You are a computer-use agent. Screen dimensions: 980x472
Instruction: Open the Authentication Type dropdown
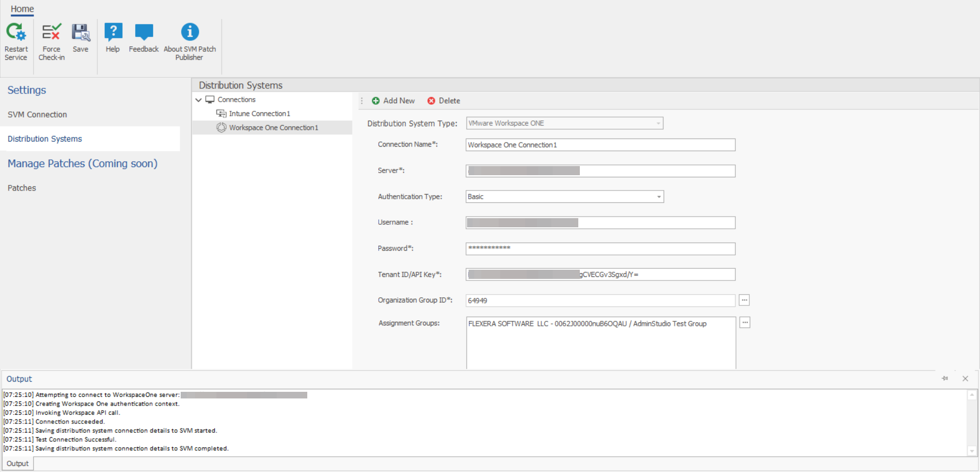(565, 197)
